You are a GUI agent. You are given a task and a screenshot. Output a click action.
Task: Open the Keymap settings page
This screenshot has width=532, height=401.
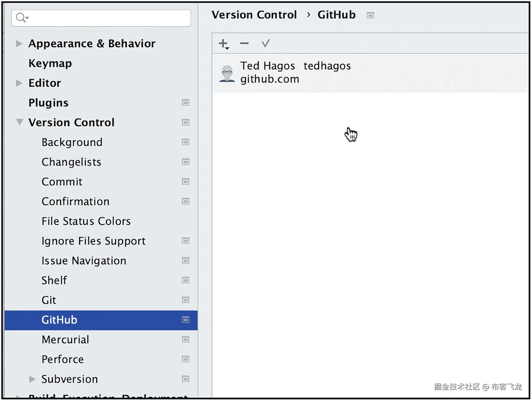point(50,64)
